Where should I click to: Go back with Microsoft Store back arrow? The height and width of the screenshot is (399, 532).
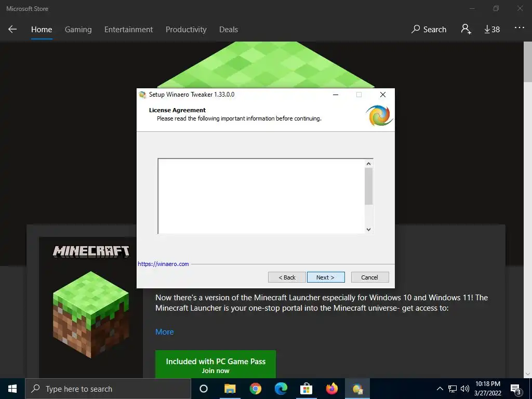click(x=12, y=29)
